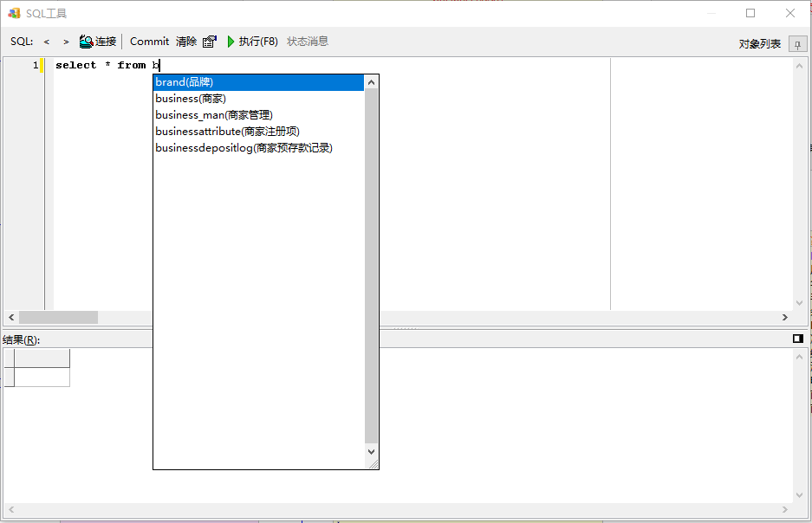The image size is (812, 523).
Task: Click the 结果(R) results label
Action: [22, 340]
